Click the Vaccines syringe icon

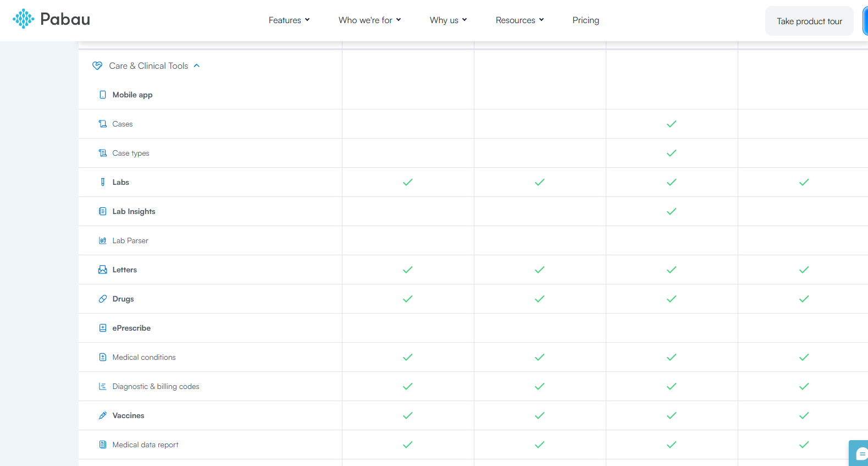[x=103, y=415]
